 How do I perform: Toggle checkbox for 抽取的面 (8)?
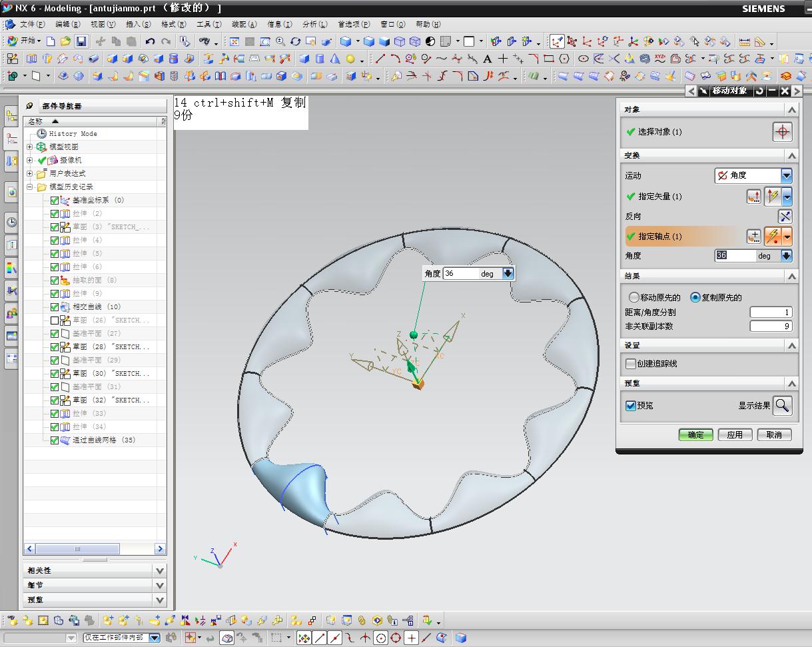[55, 281]
